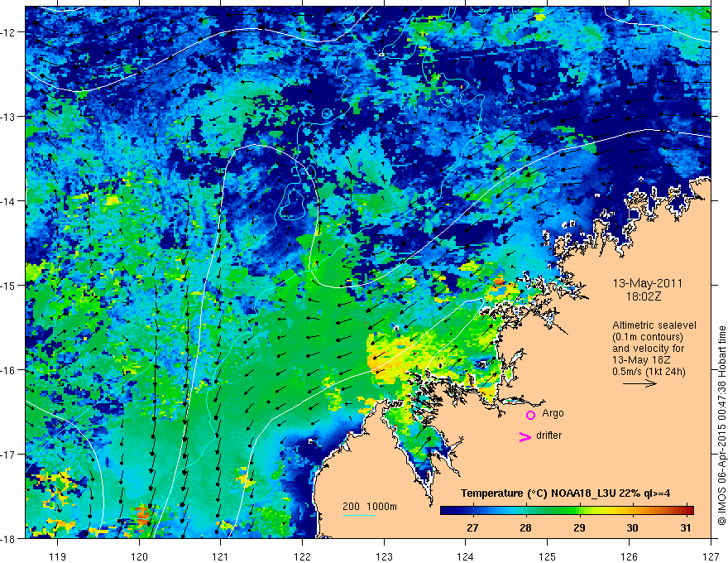Click longitude axis label 120

[x=139, y=556]
